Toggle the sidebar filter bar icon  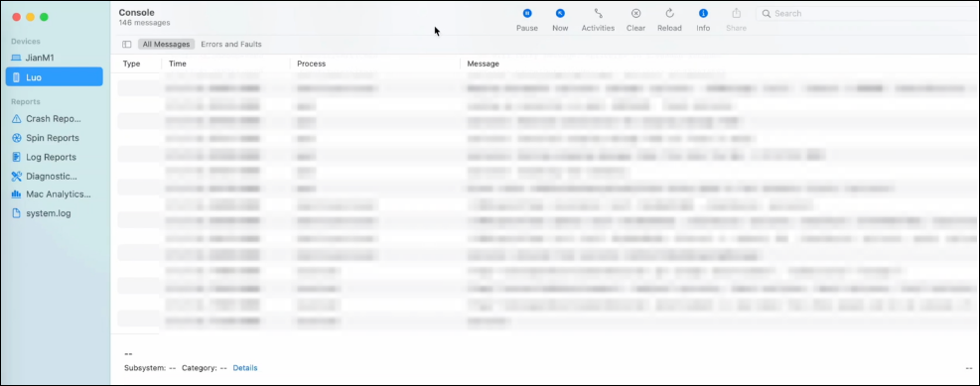point(127,45)
